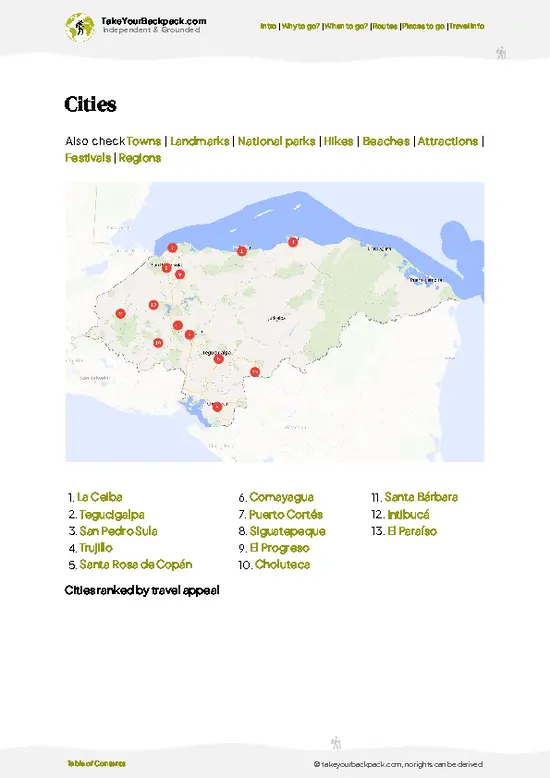The width and height of the screenshot is (550, 778).
Task: Open the Tegucigalpa city link
Action: coord(112,515)
